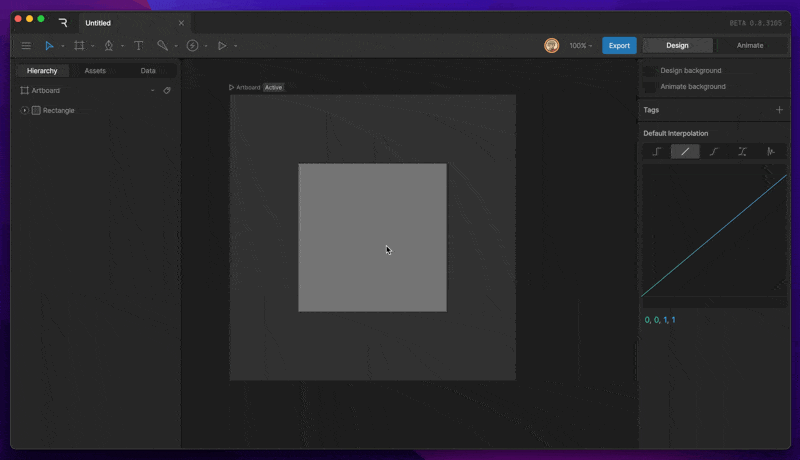Image resolution: width=800 pixels, height=460 pixels.
Task: Open the 100% zoom dropdown
Action: tap(581, 46)
